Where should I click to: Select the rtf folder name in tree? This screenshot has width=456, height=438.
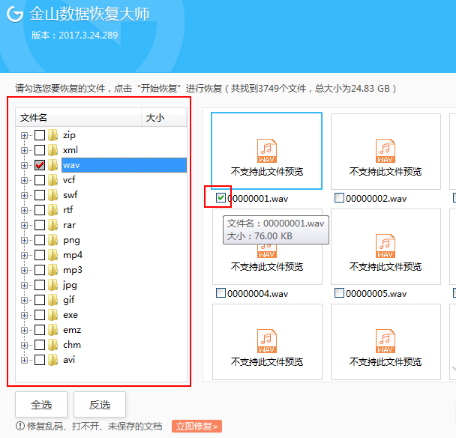[68, 210]
